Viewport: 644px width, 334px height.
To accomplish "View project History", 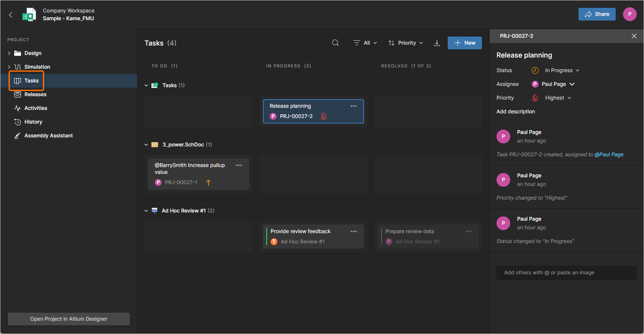I will (32, 121).
